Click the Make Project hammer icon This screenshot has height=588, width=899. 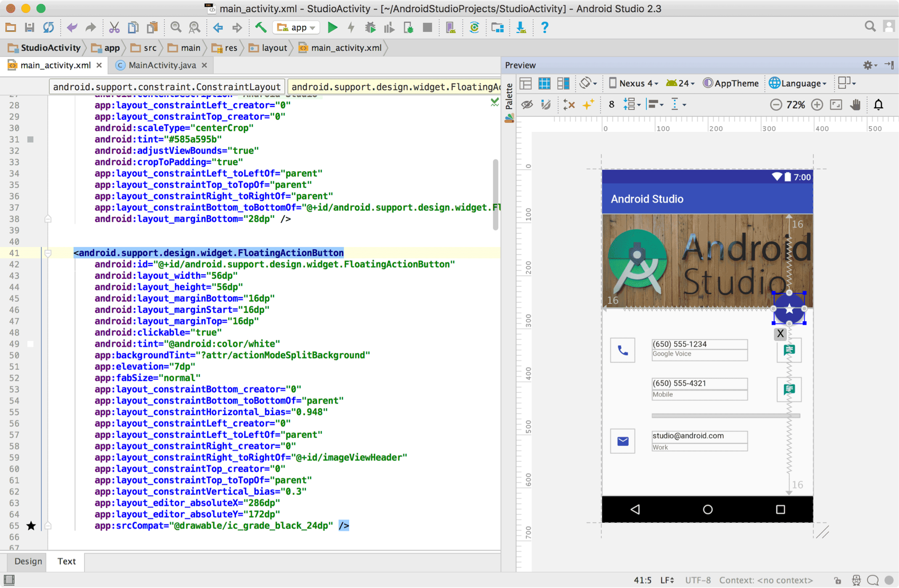[x=260, y=28]
